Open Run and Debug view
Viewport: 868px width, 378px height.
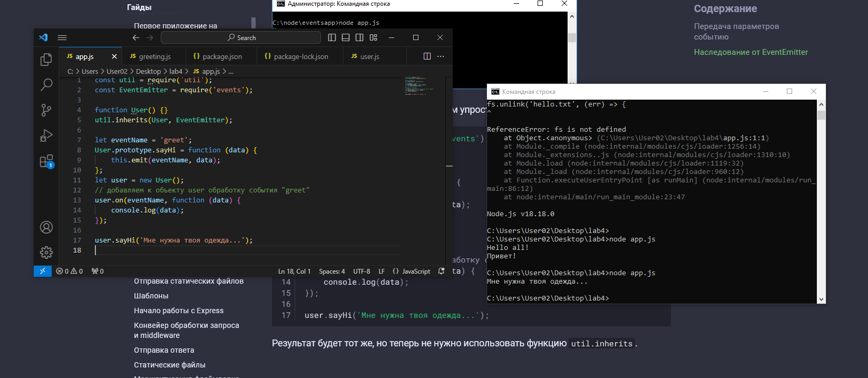click(x=46, y=135)
